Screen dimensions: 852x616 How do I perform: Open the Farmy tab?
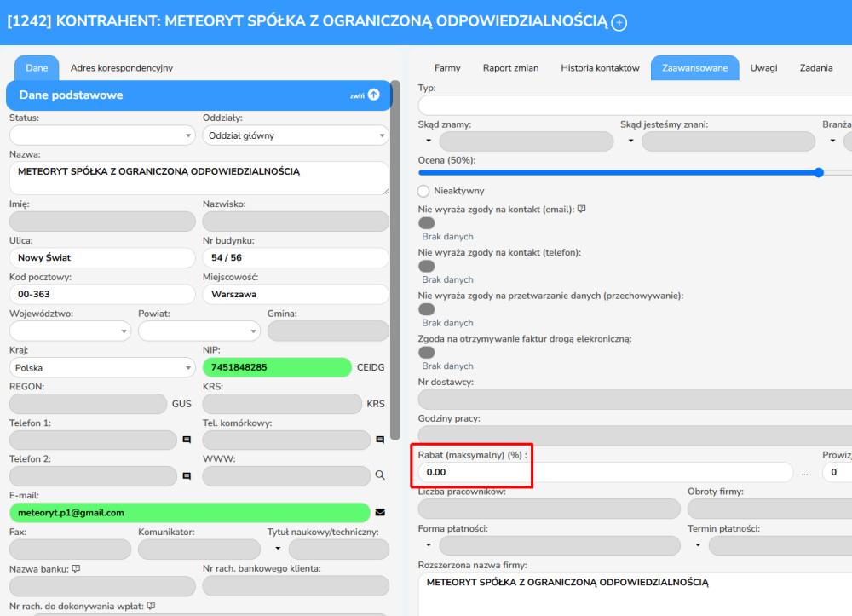[447, 68]
